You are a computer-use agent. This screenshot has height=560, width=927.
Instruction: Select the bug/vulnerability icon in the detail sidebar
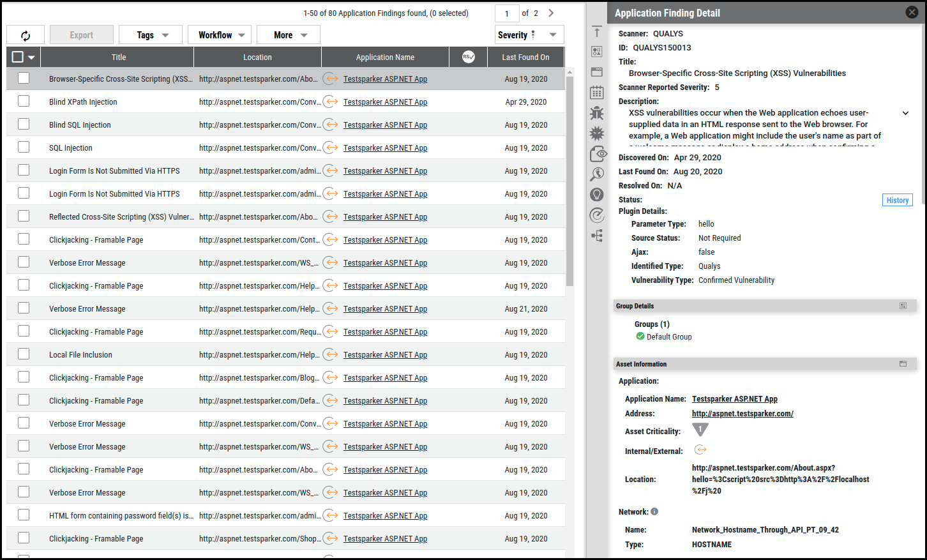coord(596,112)
